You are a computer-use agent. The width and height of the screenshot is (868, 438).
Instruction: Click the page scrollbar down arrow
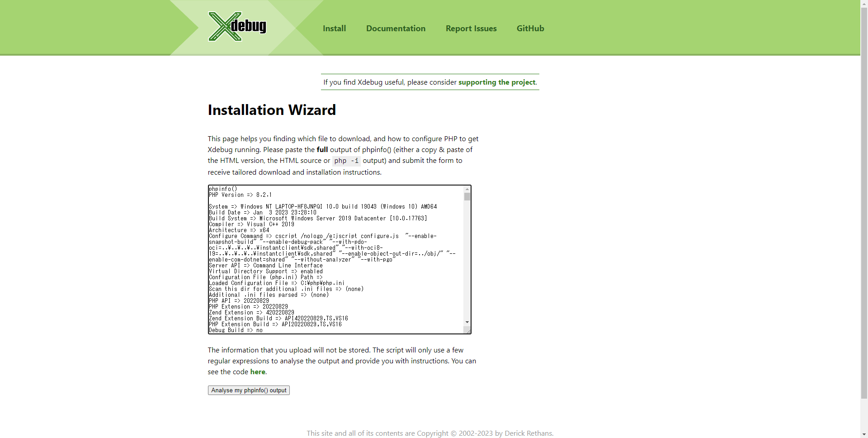coord(864,434)
